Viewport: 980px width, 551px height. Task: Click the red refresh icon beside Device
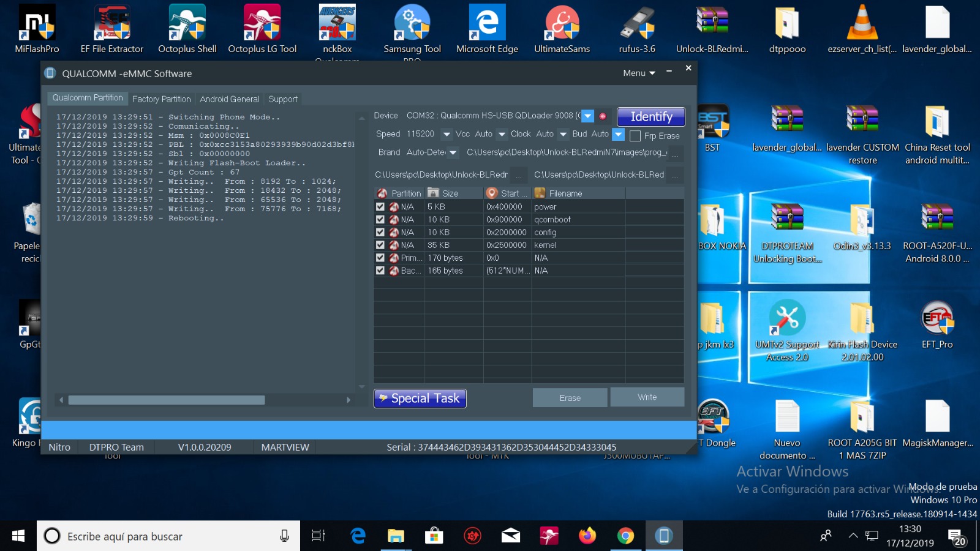pyautogui.click(x=603, y=116)
